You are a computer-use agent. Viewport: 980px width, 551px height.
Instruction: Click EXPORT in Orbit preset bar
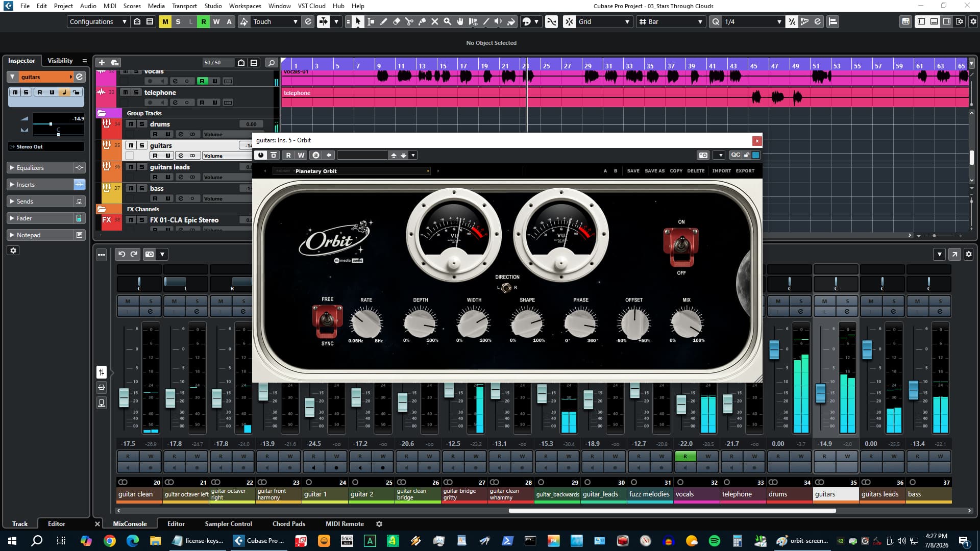745,171
